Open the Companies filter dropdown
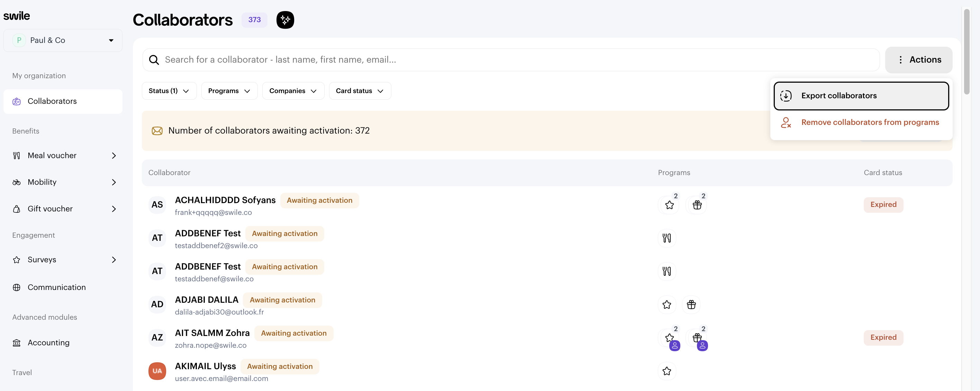This screenshot has height=391, width=980. tap(293, 91)
